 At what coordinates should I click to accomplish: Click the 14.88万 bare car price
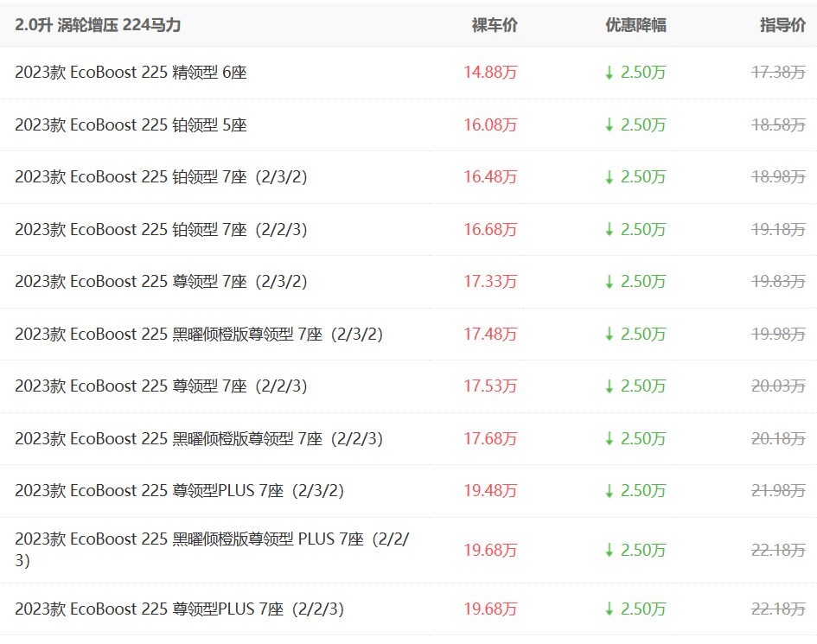point(490,73)
